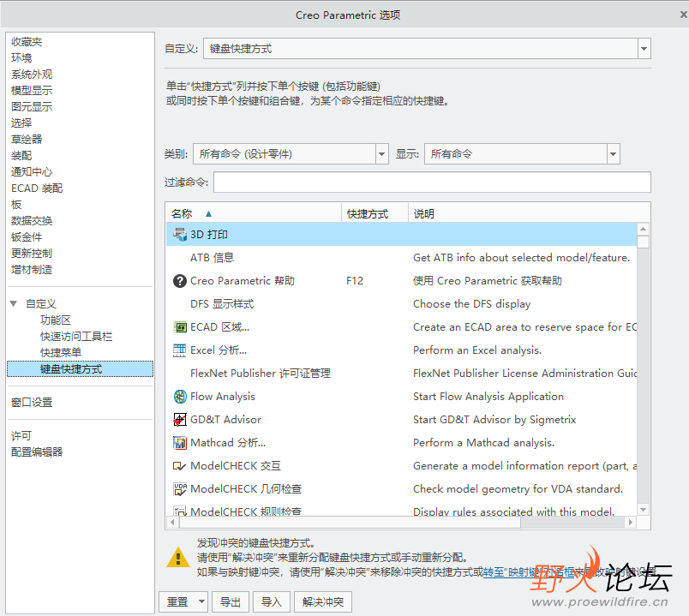Click the 重置 button
Viewport: 689px width, 616px height.
coord(177,601)
